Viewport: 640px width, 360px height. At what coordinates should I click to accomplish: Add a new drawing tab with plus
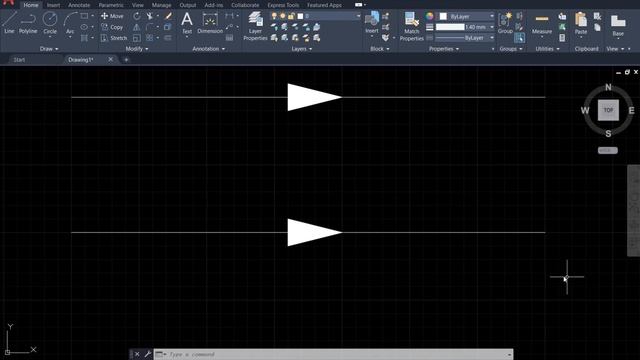pyautogui.click(x=126, y=60)
